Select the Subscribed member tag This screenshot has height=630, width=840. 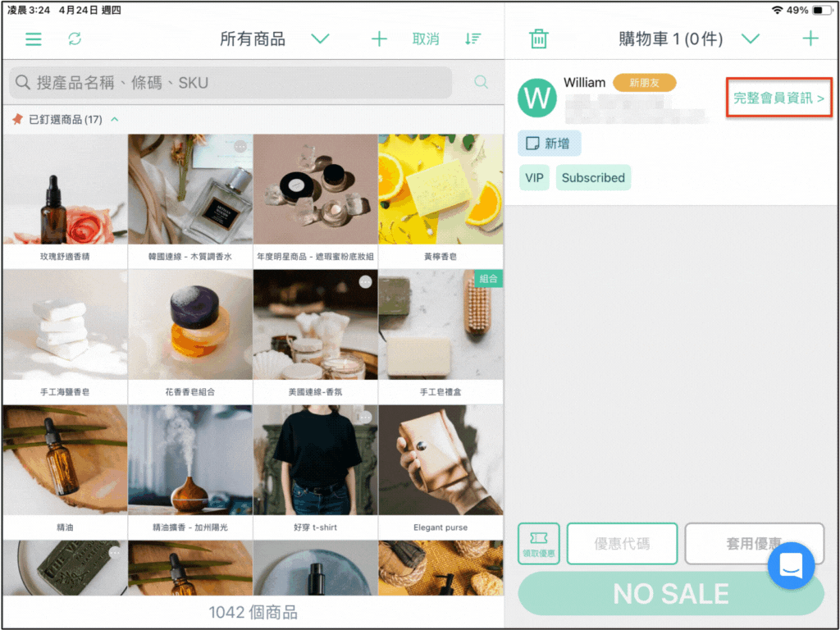(593, 177)
